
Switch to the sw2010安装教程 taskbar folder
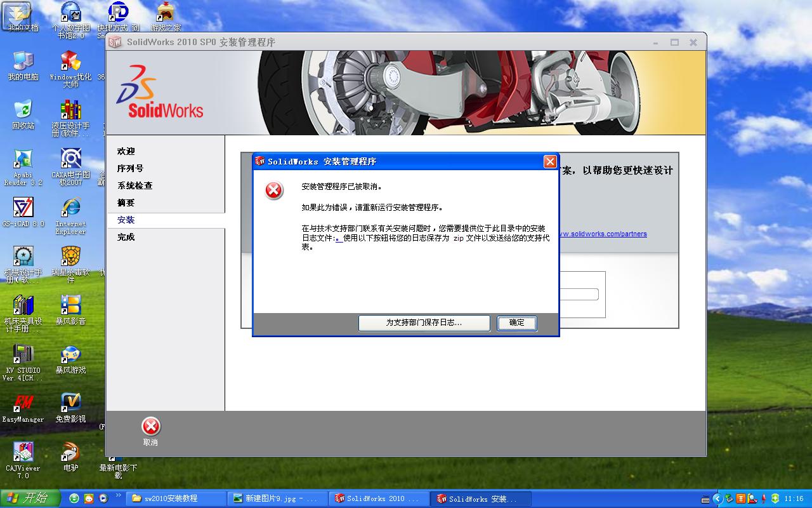(176, 498)
